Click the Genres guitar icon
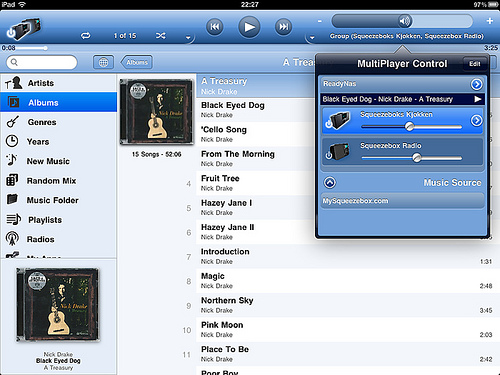 (x=13, y=122)
